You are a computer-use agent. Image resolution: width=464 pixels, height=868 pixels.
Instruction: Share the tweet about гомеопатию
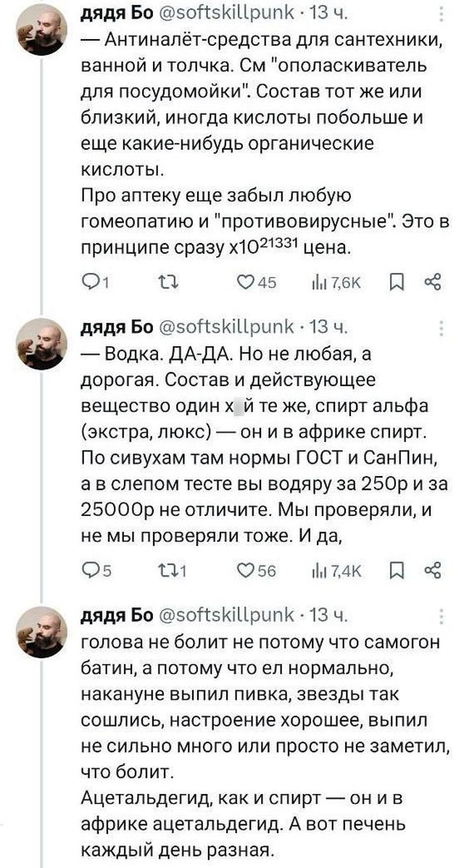(432, 283)
